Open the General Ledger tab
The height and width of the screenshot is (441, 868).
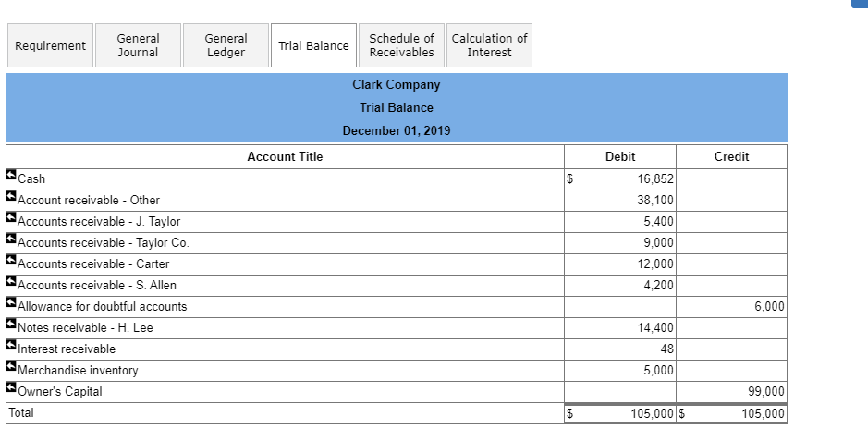[226, 45]
